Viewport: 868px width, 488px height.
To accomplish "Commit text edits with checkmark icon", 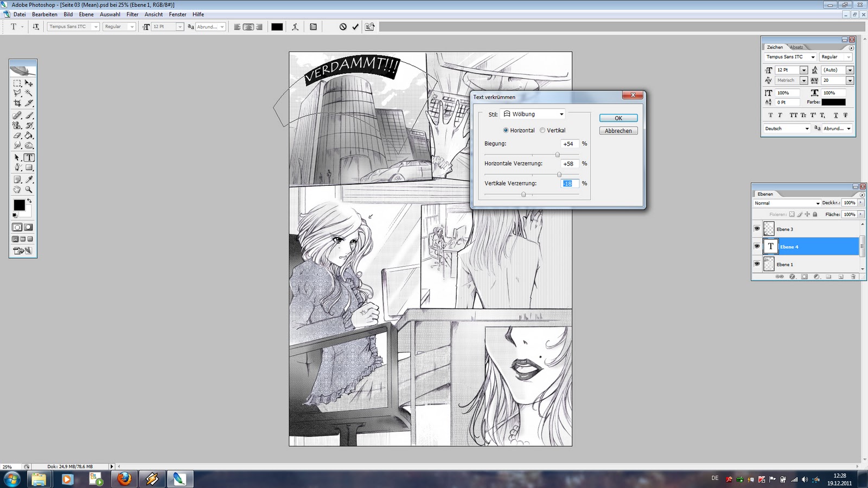I will coord(355,27).
